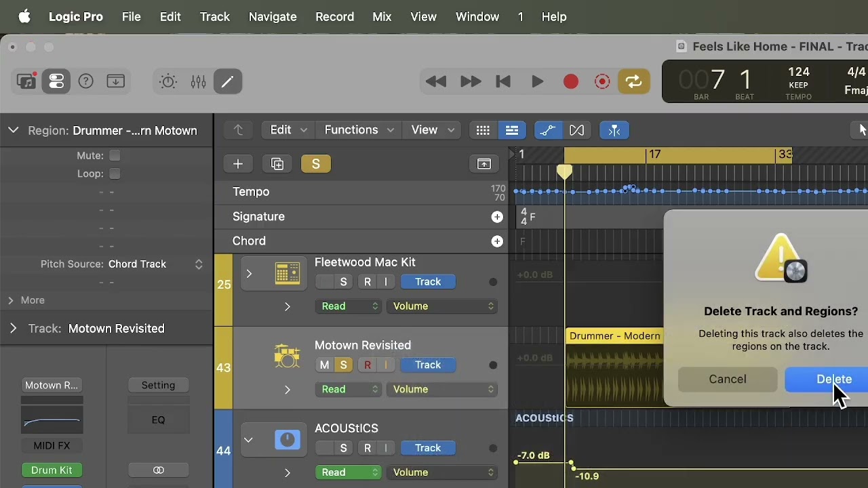Record-enable the ACOUStiCS track
The width and height of the screenshot is (868, 488).
[x=368, y=448]
